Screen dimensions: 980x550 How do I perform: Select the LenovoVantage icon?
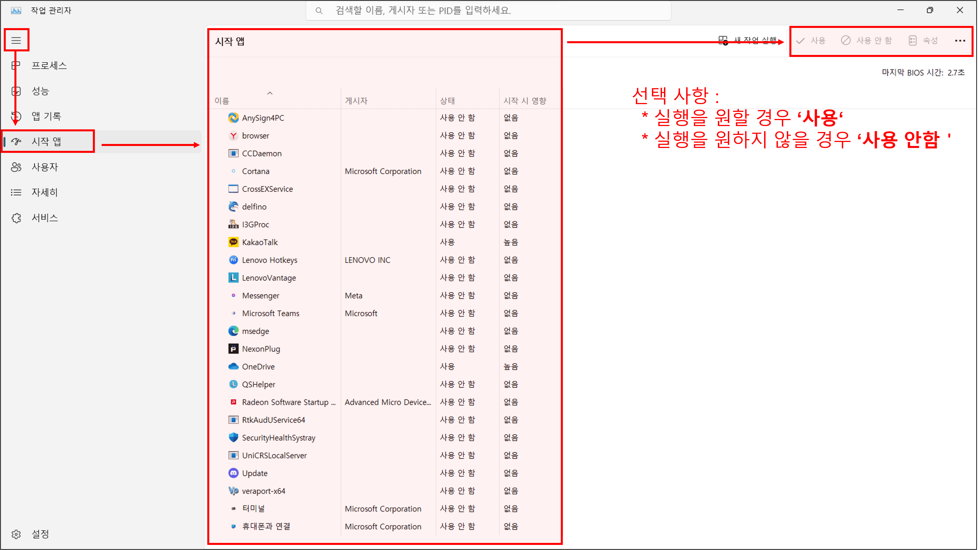pyautogui.click(x=233, y=278)
